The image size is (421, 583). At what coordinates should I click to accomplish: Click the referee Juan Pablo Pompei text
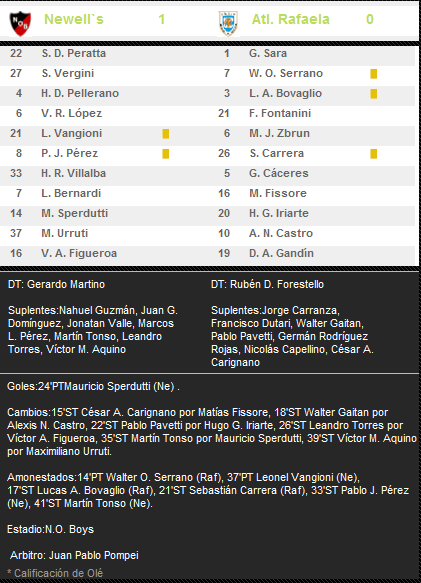[x=94, y=555]
